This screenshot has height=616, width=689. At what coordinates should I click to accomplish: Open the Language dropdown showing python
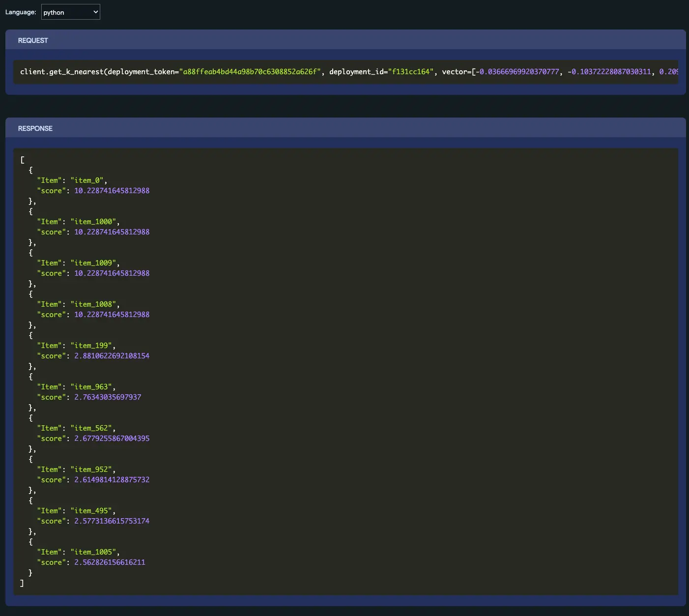(70, 12)
